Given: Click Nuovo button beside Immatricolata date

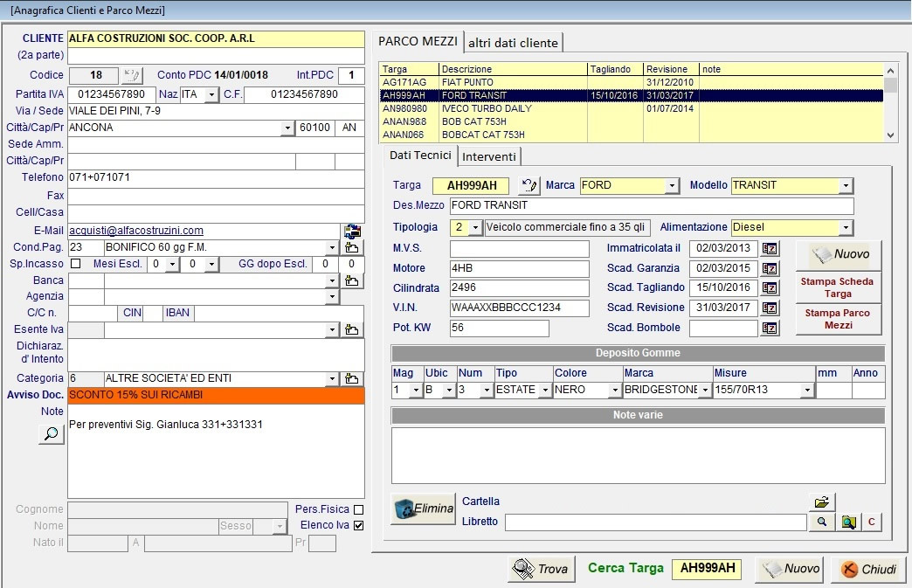Looking at the screenshot, I should click(839, 255).
